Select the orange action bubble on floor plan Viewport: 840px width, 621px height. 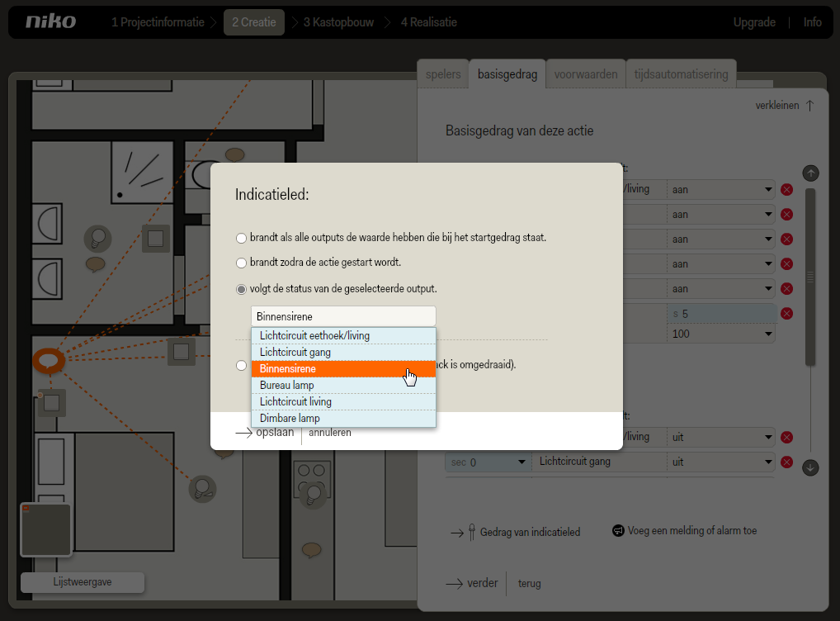click(x=49, y=360)
